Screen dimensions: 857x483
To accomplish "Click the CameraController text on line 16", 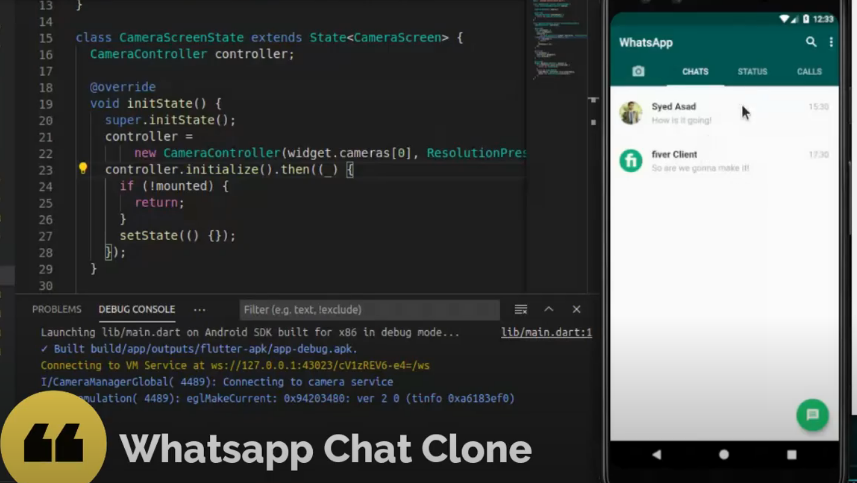I will (149, 54).
